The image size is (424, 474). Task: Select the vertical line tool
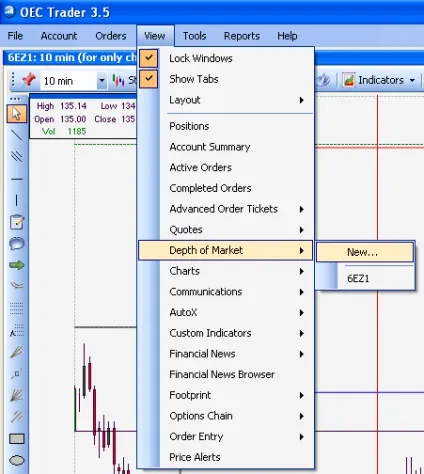point(16,200)
